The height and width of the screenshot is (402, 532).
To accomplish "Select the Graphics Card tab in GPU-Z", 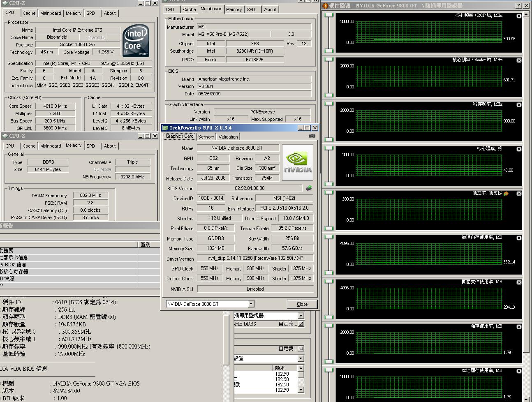I will pyautogui.click(x=180, y=136).
